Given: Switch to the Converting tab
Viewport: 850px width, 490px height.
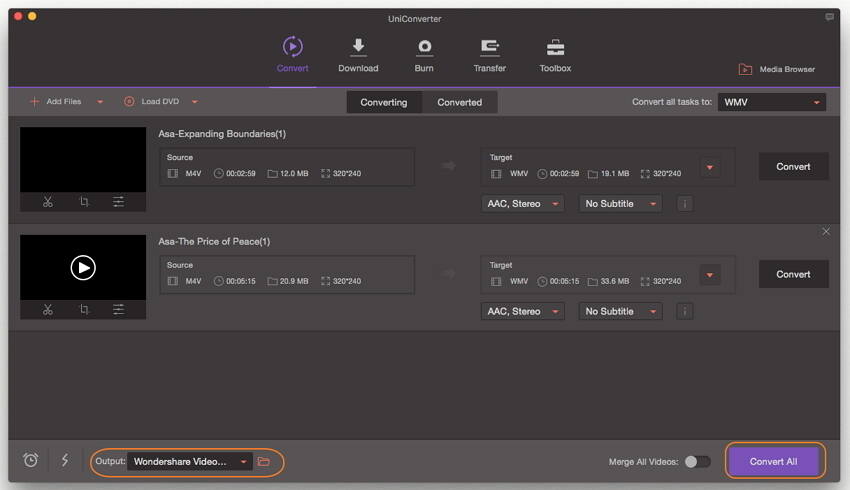Looking at the screenshot, I should pos(384,102).
